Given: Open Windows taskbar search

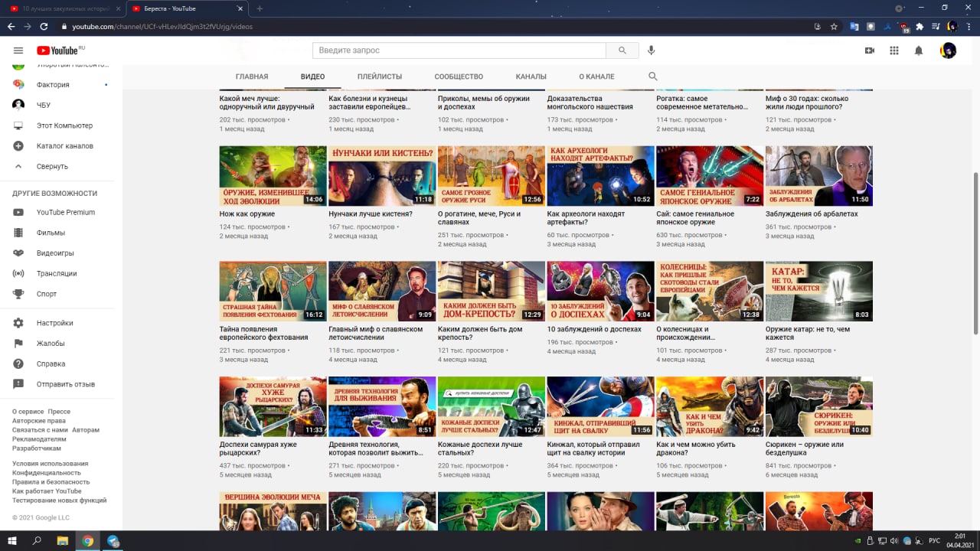Looking at the screenshot, I should pyautogui.click(x=37, y=540).
